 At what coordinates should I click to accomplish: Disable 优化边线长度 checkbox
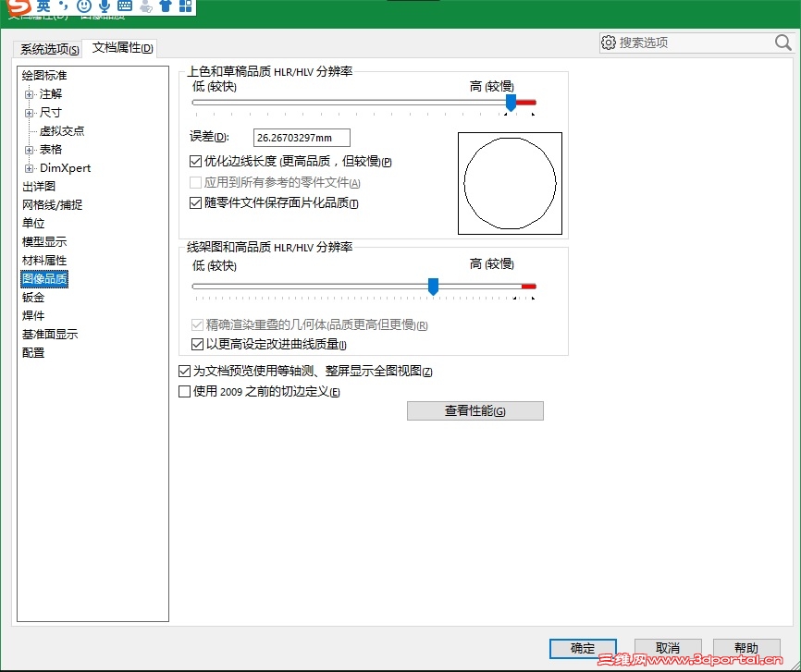(x=196, y=160)
